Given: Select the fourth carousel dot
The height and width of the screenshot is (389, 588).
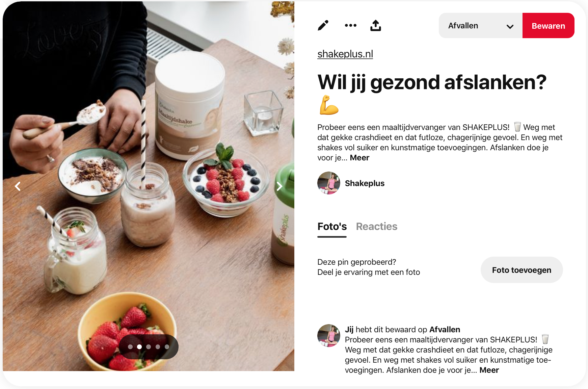Looking at the screenshot, I should 158,347.
